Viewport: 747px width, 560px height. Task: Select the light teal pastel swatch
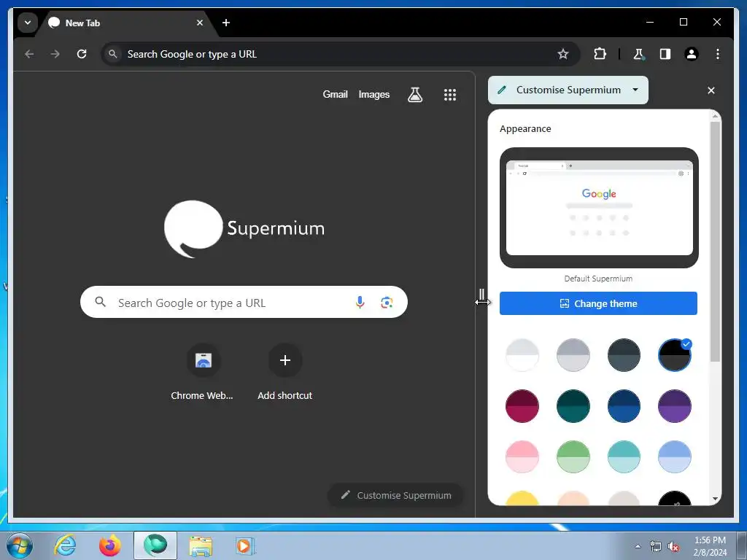tap(624, 457)
